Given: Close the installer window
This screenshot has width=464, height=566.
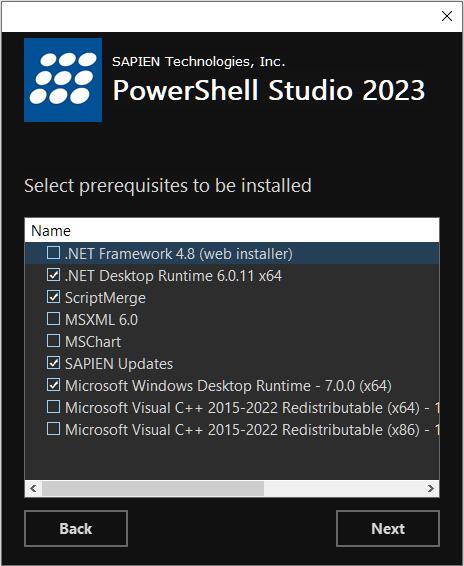Looking at the screenshot, I should (447, 16).
